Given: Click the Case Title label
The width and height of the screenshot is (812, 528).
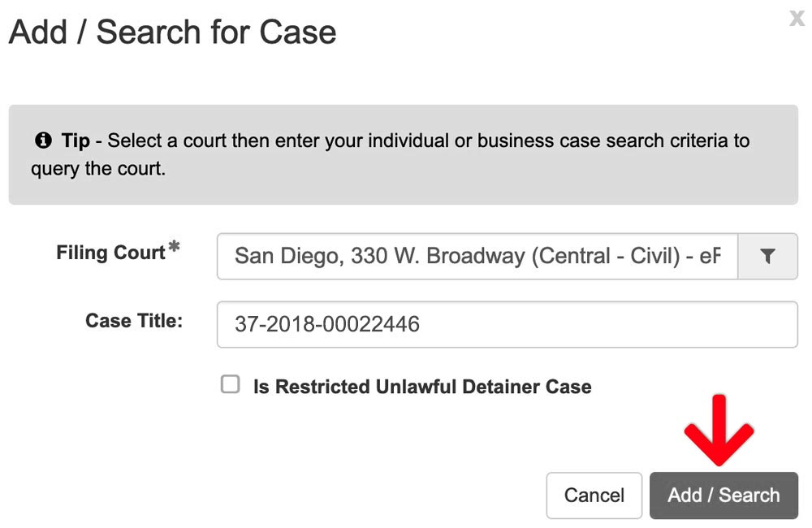Looking at the screenshot, I should coord(134,321).
